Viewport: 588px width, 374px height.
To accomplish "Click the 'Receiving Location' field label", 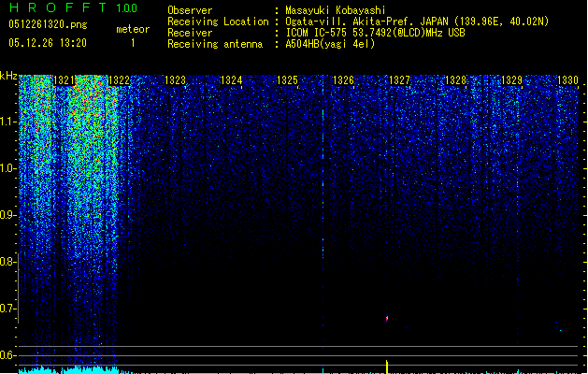I will tap(218, 22).
